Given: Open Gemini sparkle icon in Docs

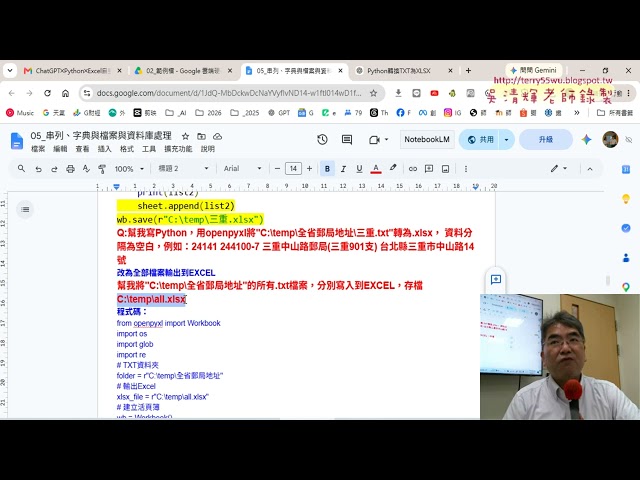Looking at the screenshot, I should pos(587,140).
